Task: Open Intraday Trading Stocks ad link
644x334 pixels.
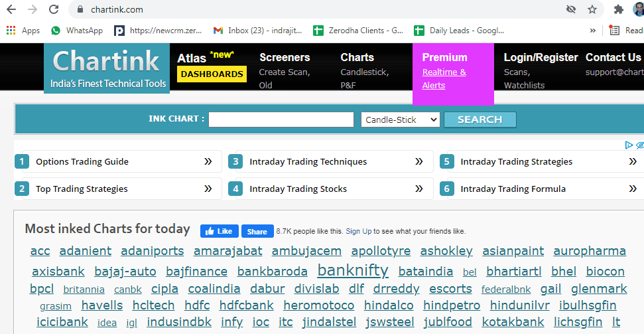Action: click(331, 189)
